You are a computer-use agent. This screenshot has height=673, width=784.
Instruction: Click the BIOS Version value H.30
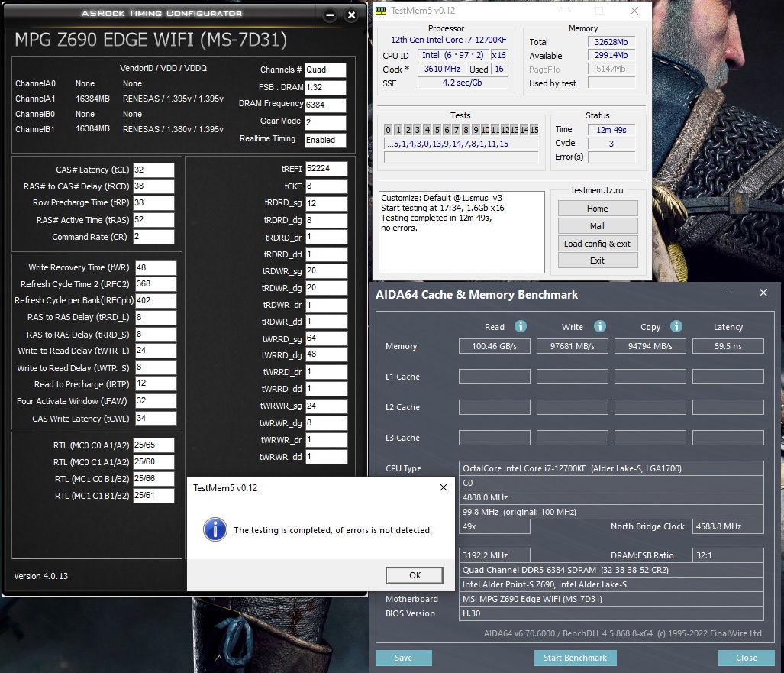pos(611,613)
